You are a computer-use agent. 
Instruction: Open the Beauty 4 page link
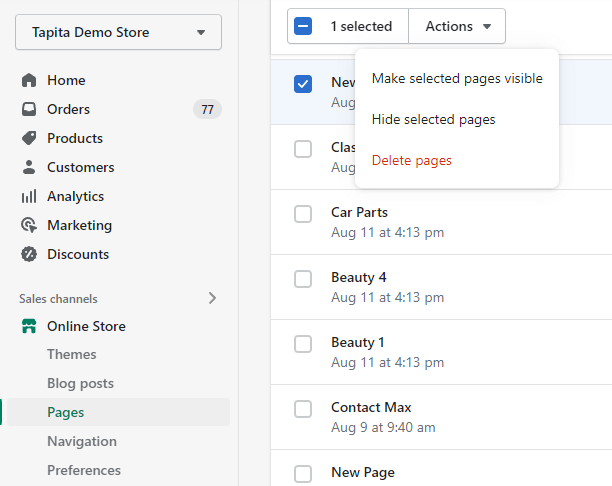[x=358, y=277]
